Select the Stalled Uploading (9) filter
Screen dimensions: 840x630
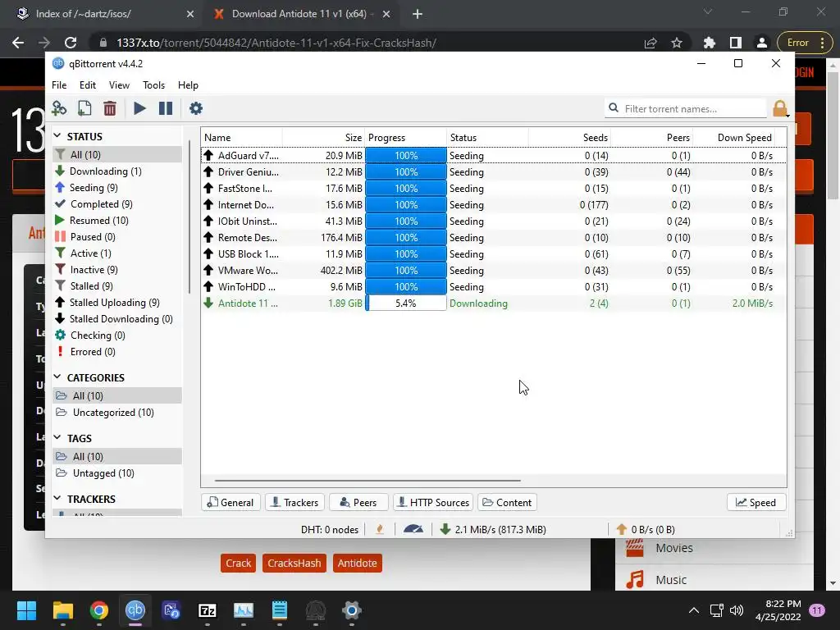[117, 303]
